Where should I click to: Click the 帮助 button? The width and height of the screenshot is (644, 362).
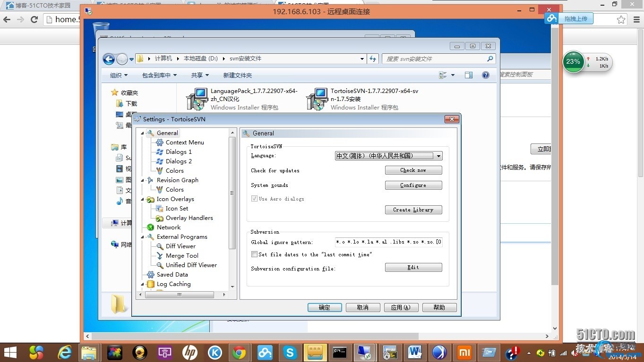439,307
